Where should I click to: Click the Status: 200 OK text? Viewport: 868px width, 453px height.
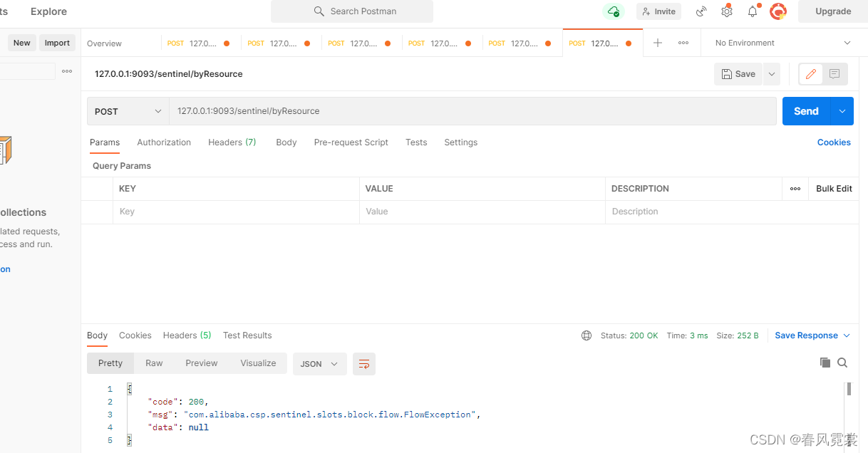(629, 335)
